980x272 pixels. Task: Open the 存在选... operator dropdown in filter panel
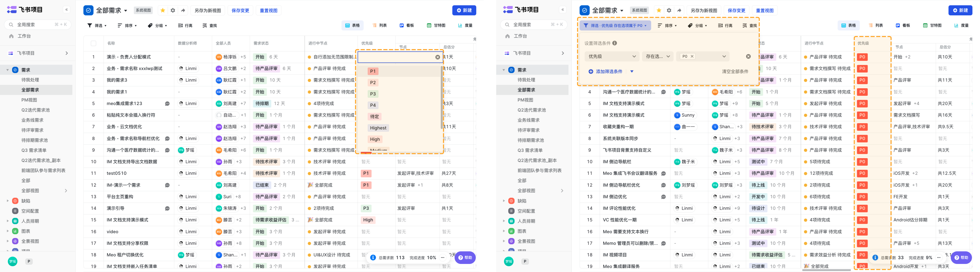658,56
